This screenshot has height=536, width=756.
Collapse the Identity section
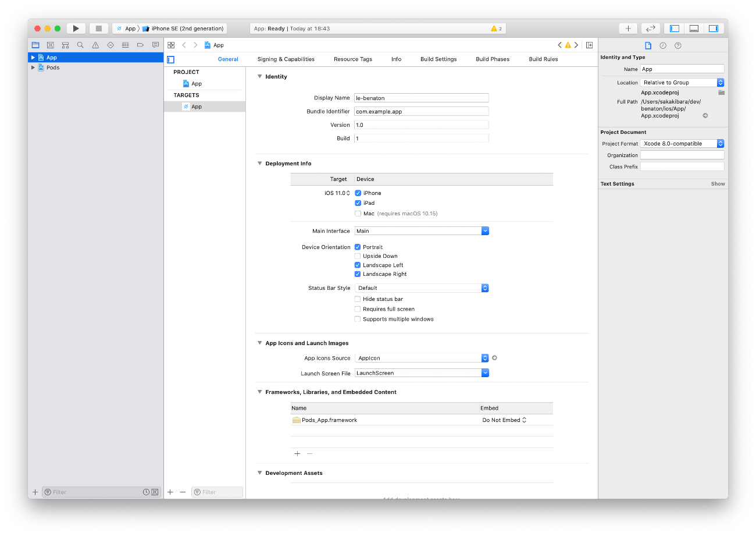[x=260, y=77]
